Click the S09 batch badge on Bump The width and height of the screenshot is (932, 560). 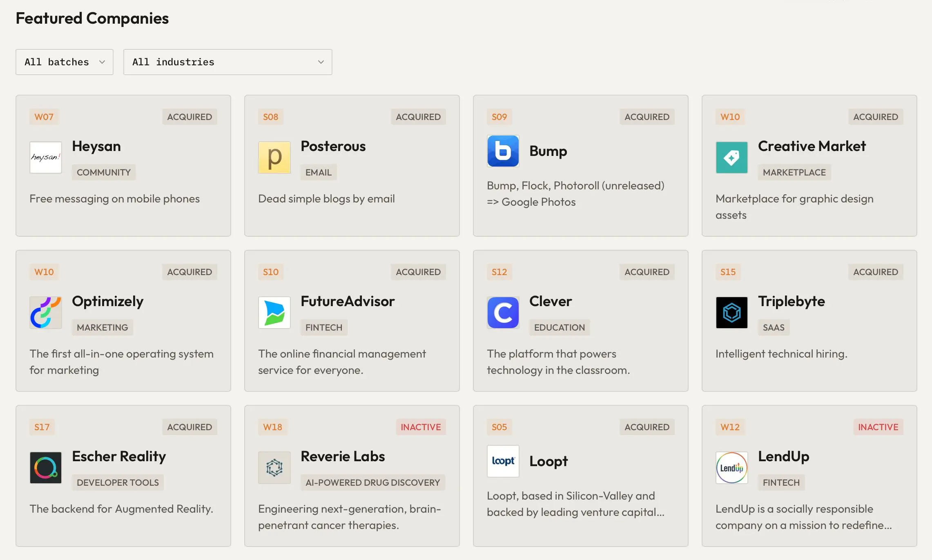click(x=499, y=117)
